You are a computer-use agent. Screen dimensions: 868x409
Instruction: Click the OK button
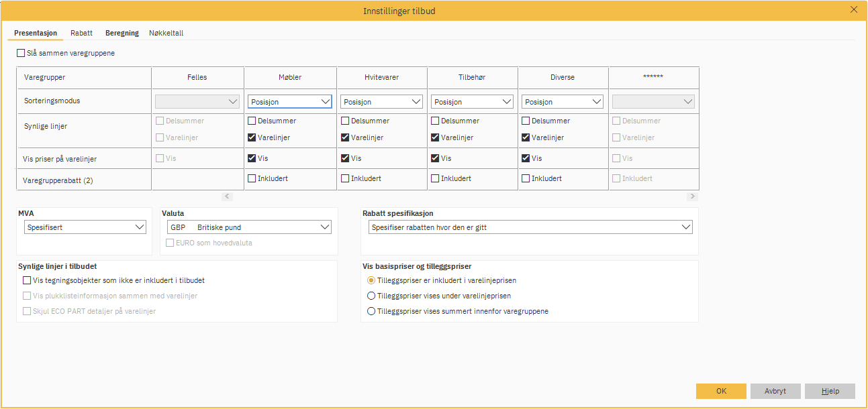721,391
